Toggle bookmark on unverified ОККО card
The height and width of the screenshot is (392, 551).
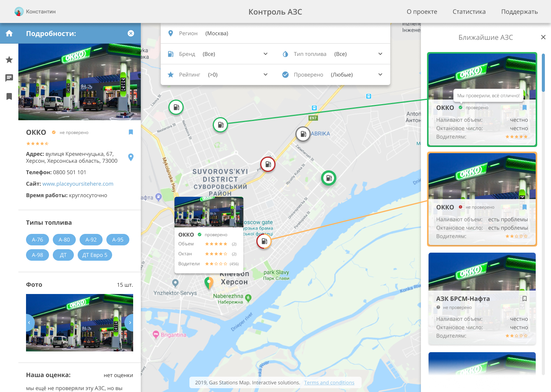[525, 207]
